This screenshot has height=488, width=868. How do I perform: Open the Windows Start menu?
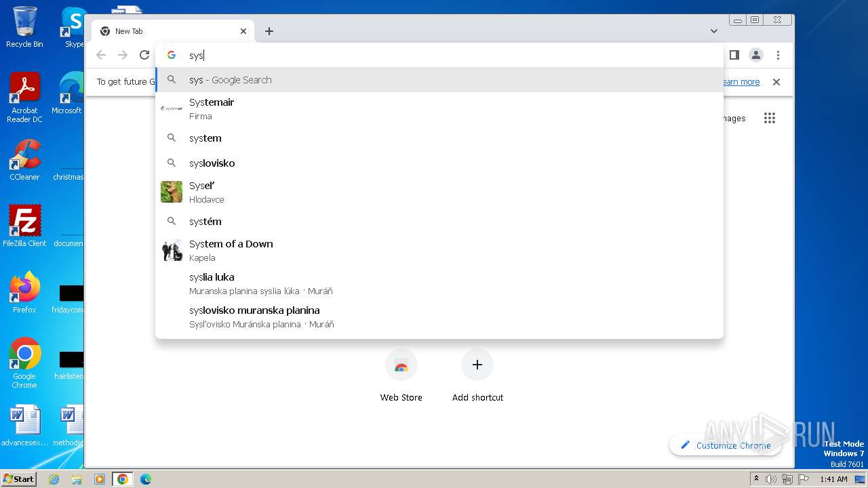[x=18, y=479]
